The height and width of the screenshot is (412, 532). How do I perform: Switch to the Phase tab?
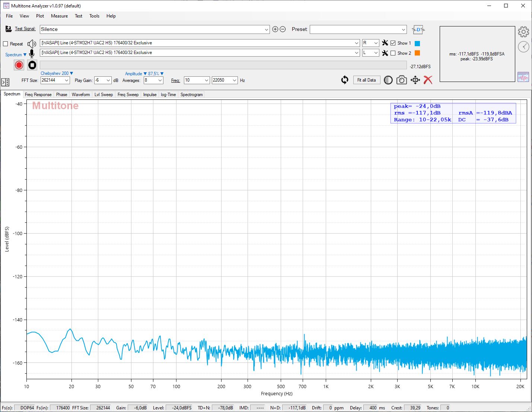tap(61, 95)
